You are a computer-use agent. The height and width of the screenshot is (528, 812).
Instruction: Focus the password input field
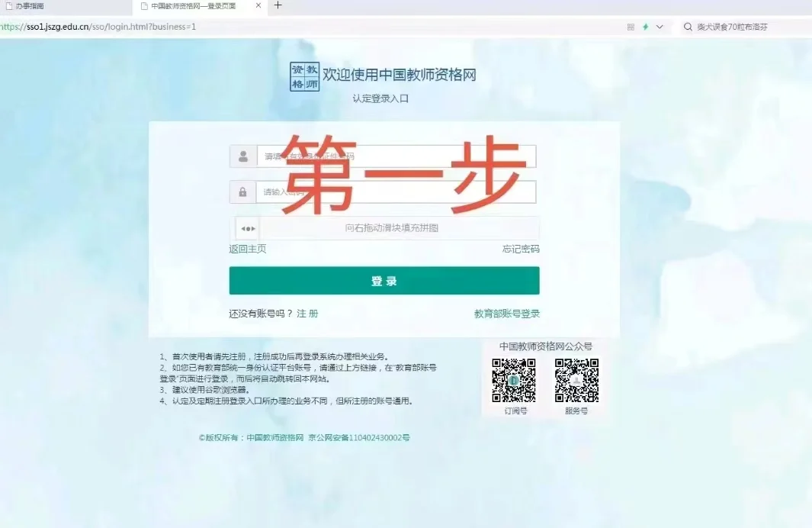[x=396, y=192]
